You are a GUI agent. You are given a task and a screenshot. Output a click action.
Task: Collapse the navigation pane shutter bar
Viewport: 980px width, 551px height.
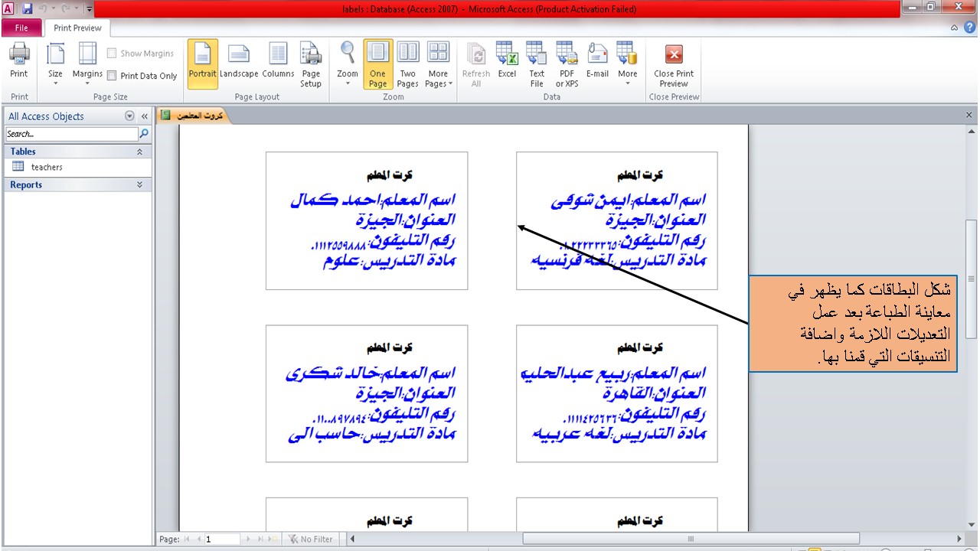click(x=144, y=116)
